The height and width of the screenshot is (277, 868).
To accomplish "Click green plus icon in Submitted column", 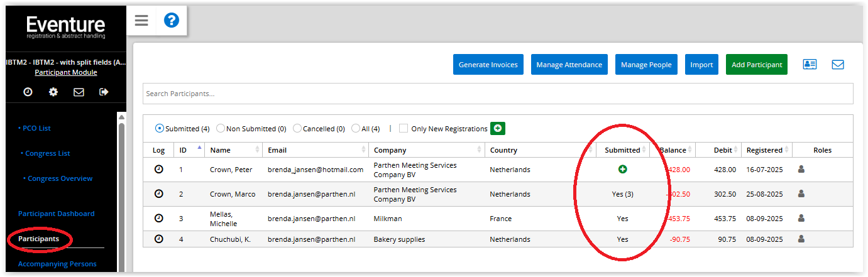I will click(622, 169).
